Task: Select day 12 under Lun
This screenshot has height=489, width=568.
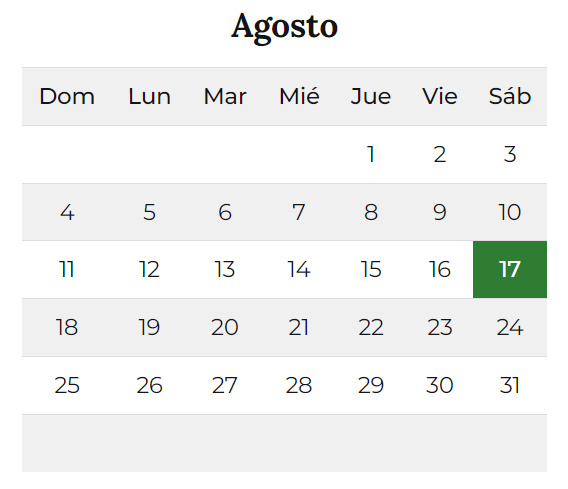Action: tap(149, 269)
